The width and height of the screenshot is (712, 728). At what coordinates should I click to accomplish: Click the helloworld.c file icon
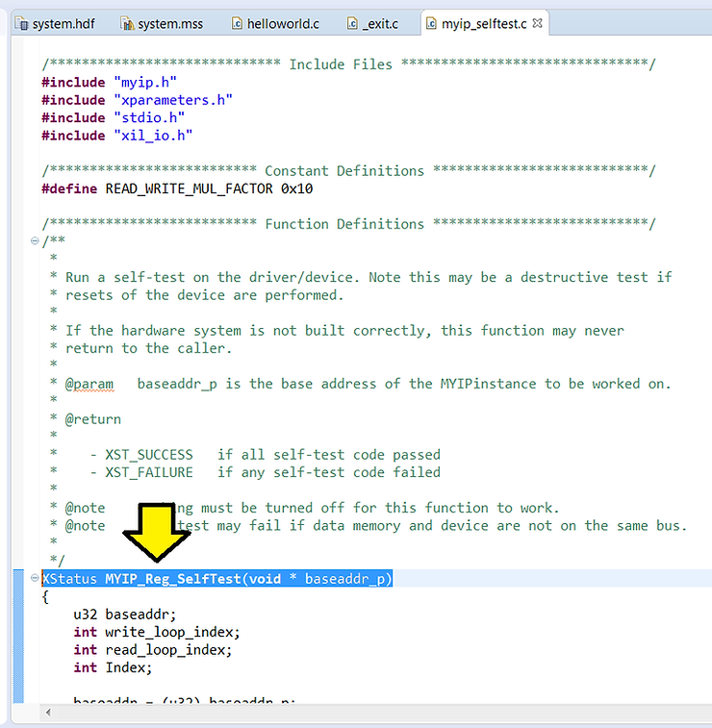(x=238, y=23)
